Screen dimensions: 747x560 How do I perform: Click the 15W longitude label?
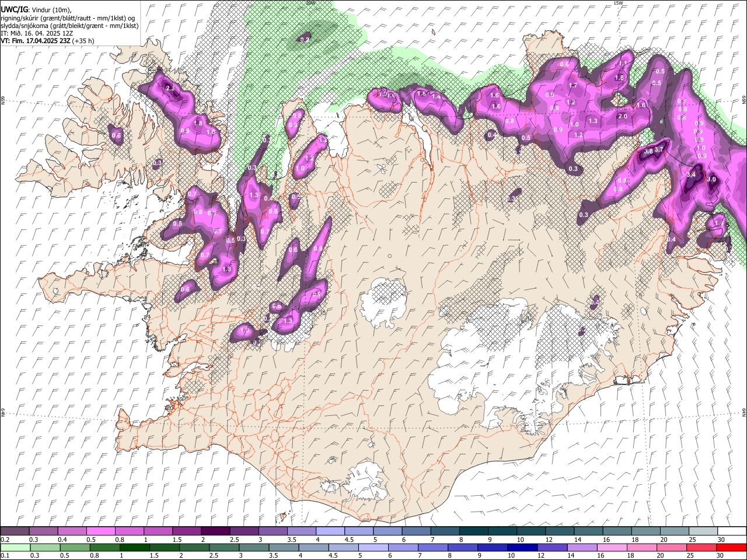(618, 3)
